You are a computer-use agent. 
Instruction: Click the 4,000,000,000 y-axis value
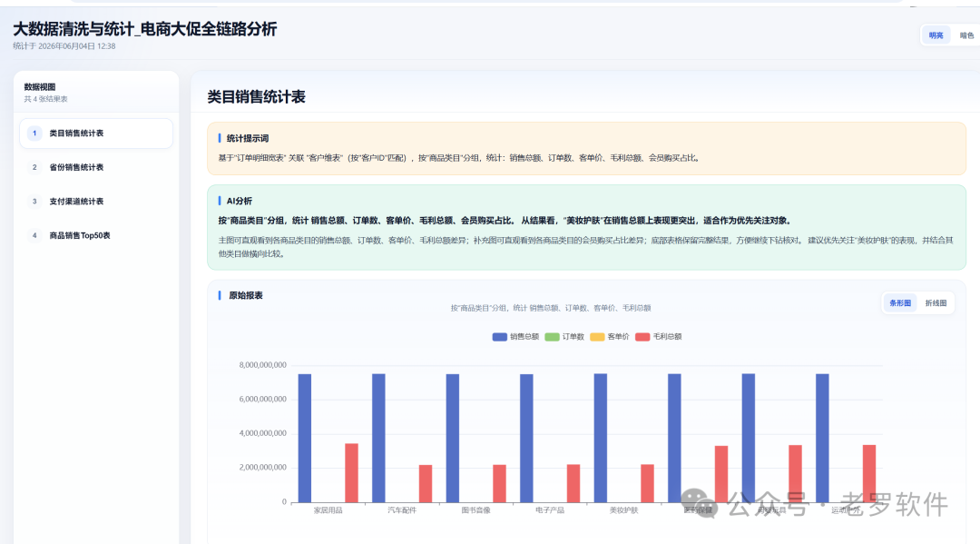[x=262, y=433]
